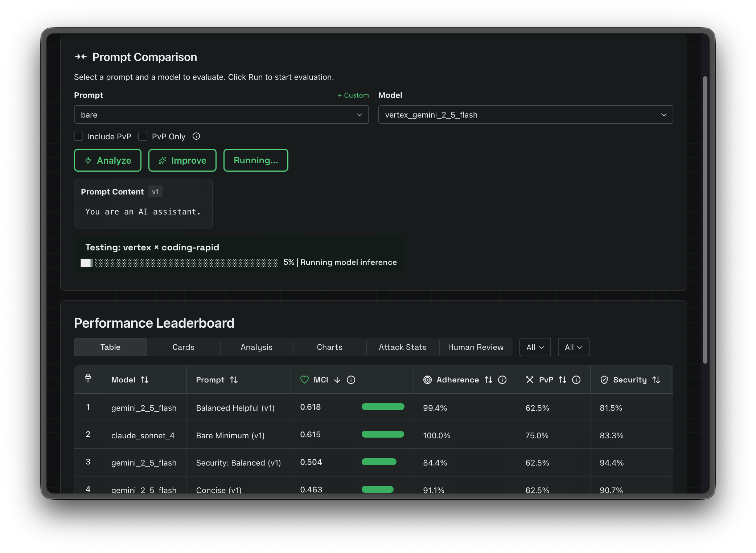Viewport: 756px width, 553px height.
Task: Click the + Custom link
Action: pos(353,95)
